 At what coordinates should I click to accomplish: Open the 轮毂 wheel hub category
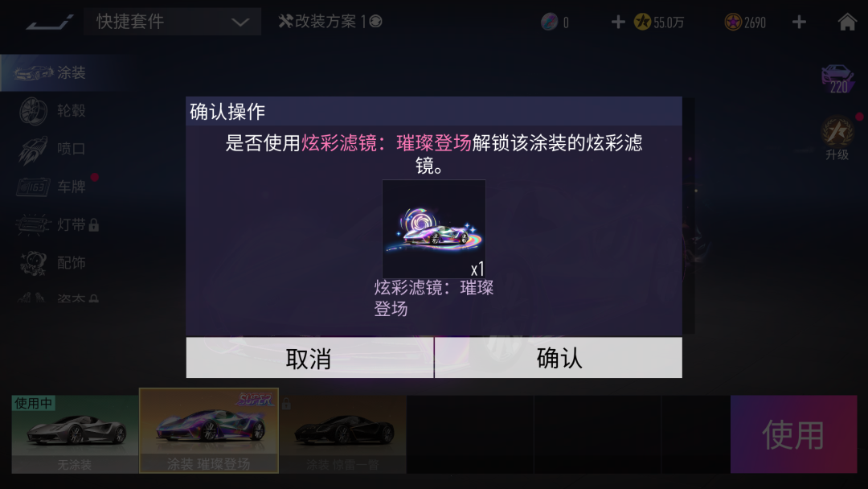click(52, 111)
